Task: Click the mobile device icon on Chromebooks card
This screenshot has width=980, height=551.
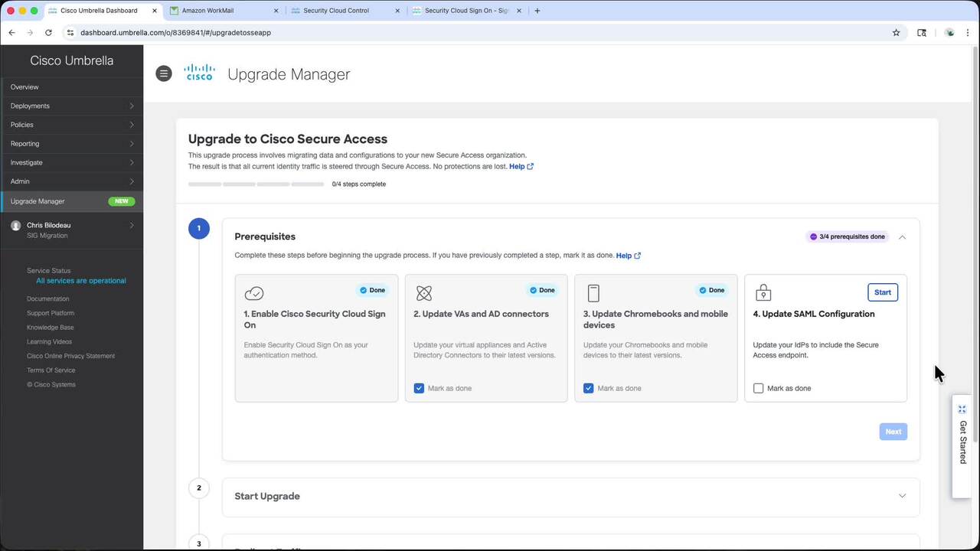Action: [x=593, y=293]
